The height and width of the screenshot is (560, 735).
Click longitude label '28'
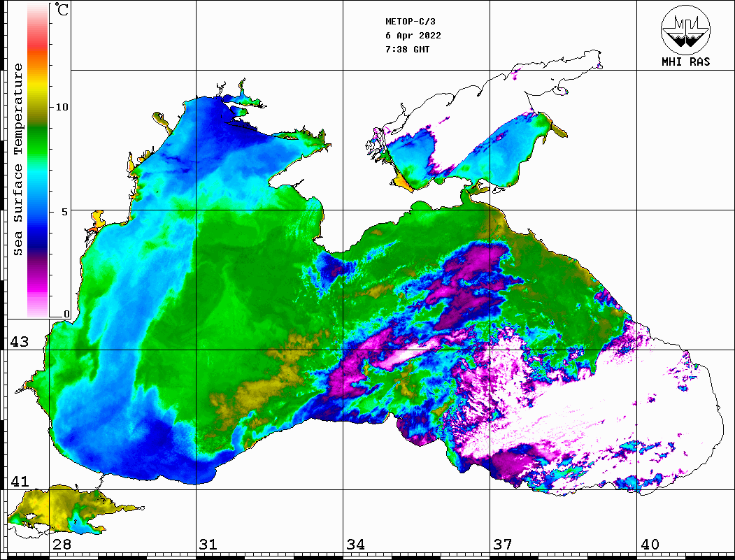click(x=62, y=544)
